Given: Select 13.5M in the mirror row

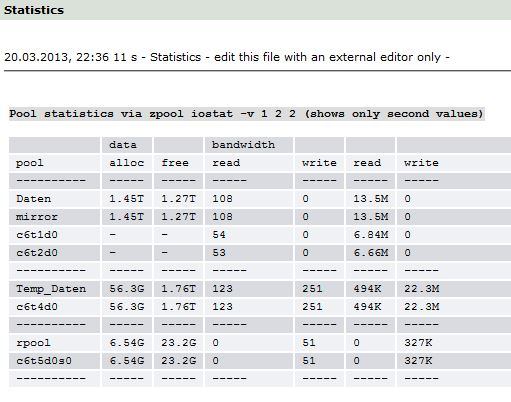Looking at the screenshot, I should (371, 217).
